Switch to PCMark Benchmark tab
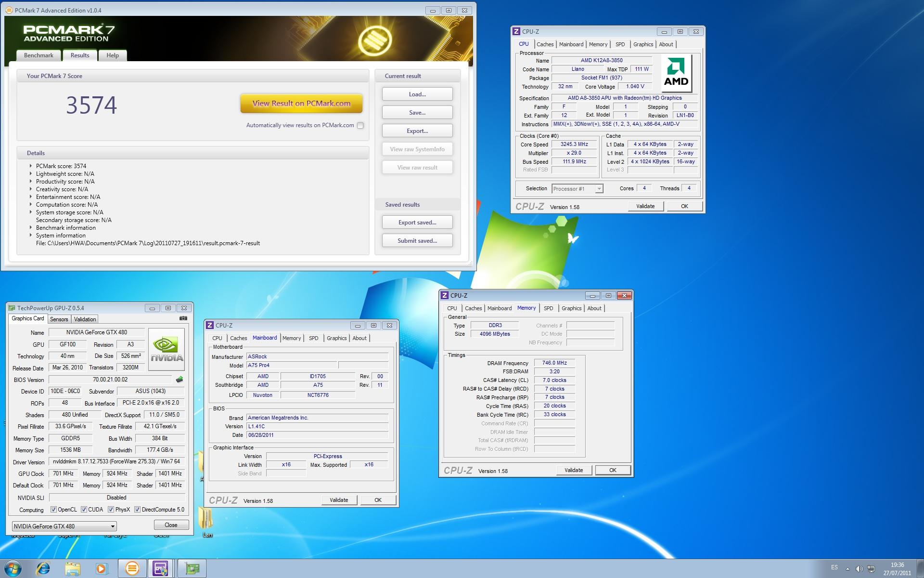The height and width of the screenshot is (578, 924). [x=38, y=55]
